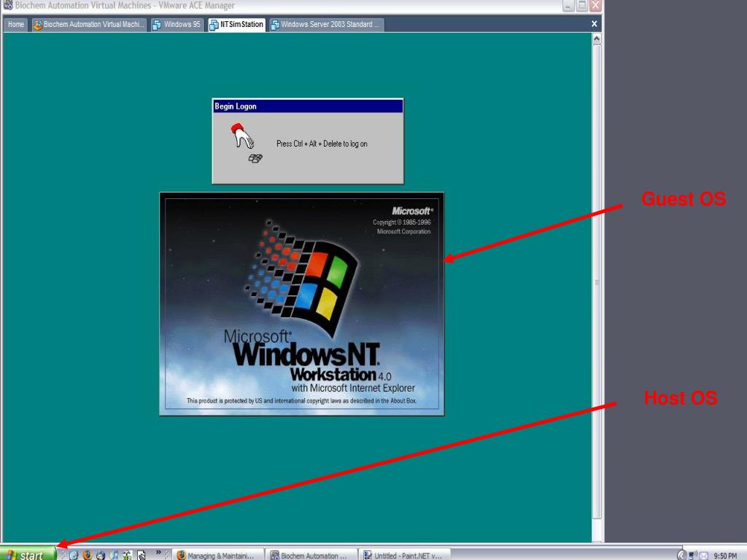Open the Biochem Automation Virtual Machines tab
The width and height of the screenshot is (747, 560).
click(x=89, y=25)
